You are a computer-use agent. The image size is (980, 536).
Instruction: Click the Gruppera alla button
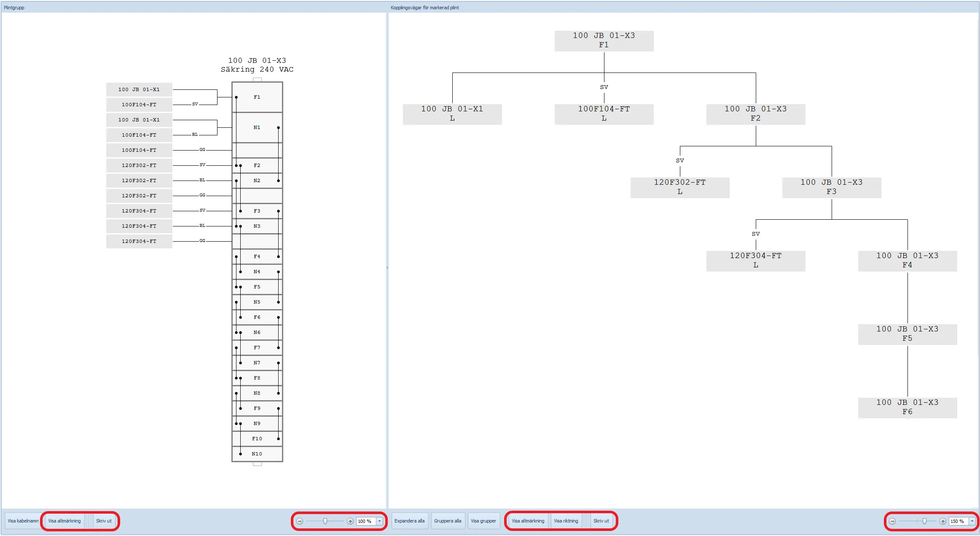coord(448,521)
